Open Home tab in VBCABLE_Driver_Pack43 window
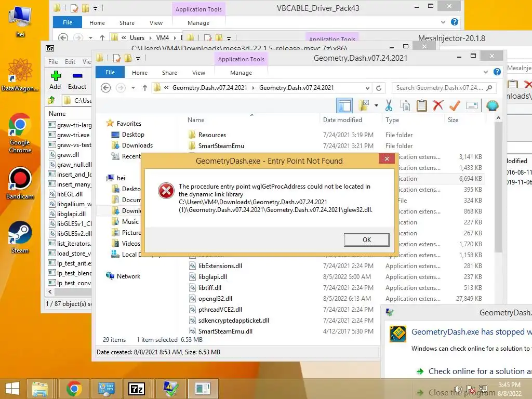Screen dimensions: 532x399 [97, 23]
